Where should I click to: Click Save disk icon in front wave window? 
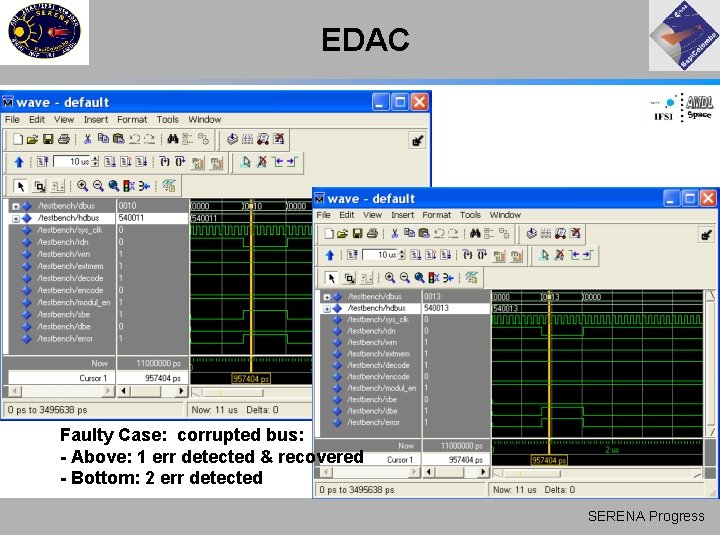tap(357, 233)
